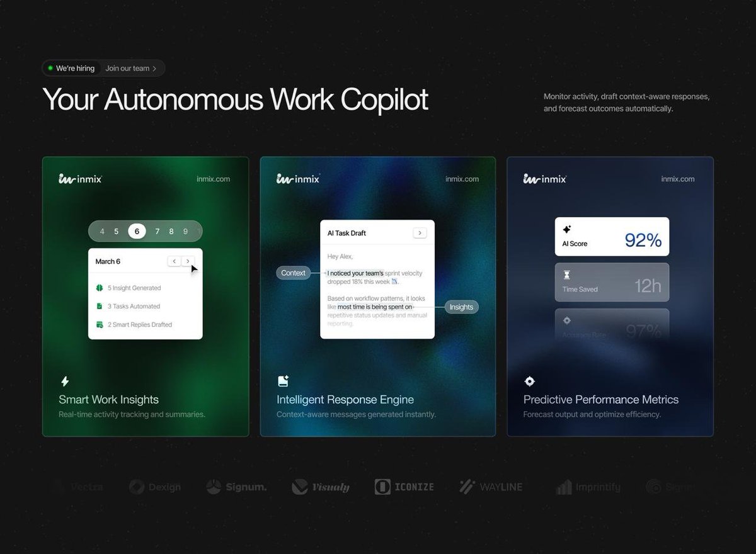Click the inmix logo on the teal card

[298, 179]
